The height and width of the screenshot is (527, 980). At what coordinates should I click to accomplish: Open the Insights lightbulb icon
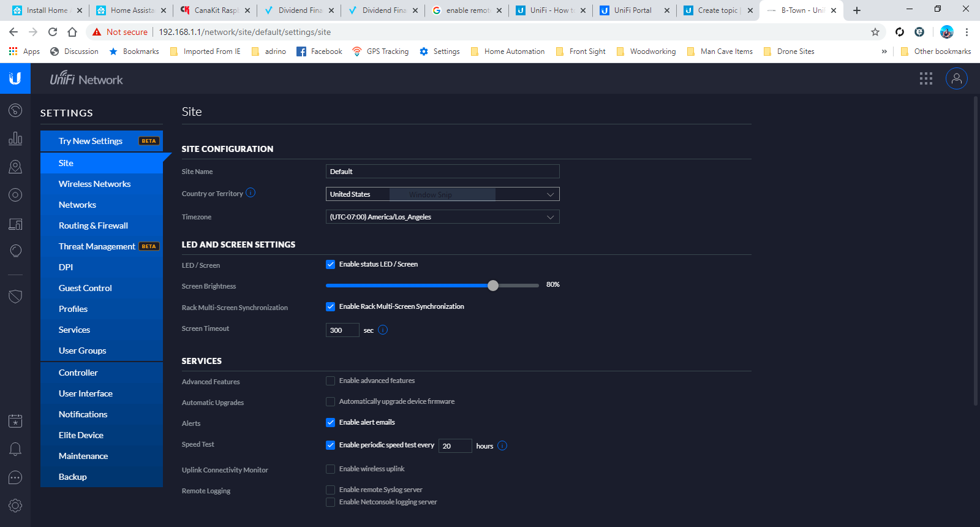[15, 251]
